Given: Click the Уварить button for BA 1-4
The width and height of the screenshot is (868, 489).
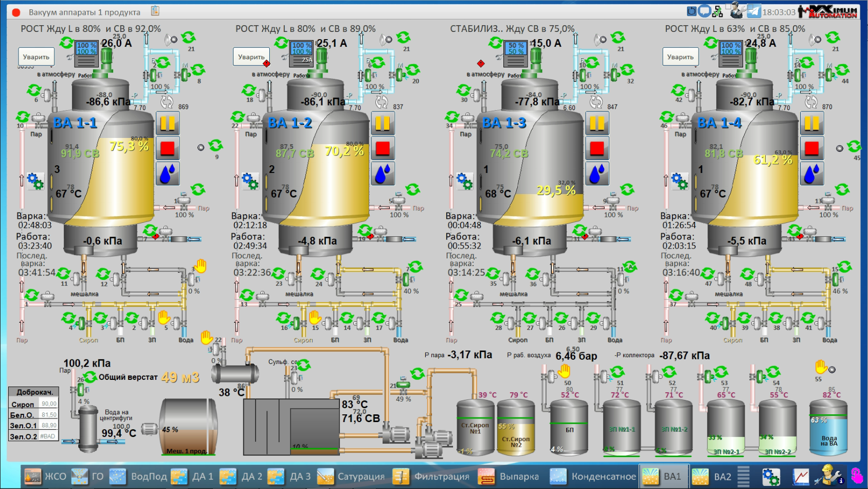Looking at the screenshot, I should 680,57.
